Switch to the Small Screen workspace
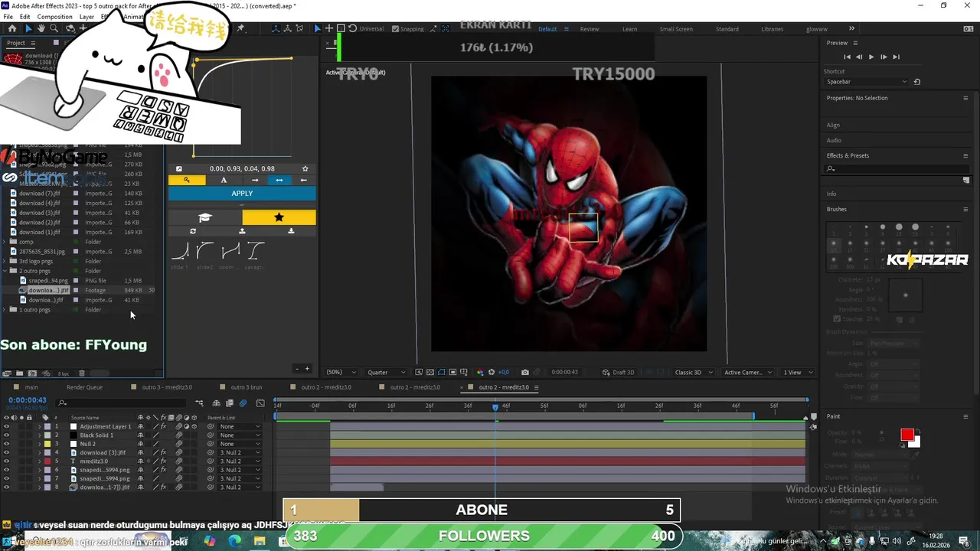The image size is (980, 551). pos(676,29)
